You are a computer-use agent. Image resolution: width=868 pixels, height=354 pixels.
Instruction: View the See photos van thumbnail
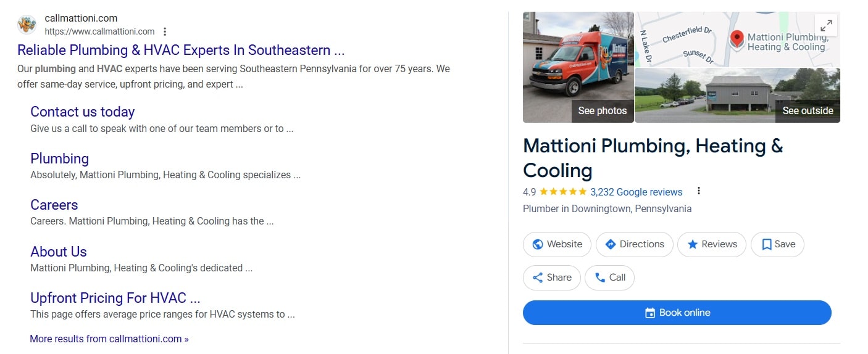(578, 67)
